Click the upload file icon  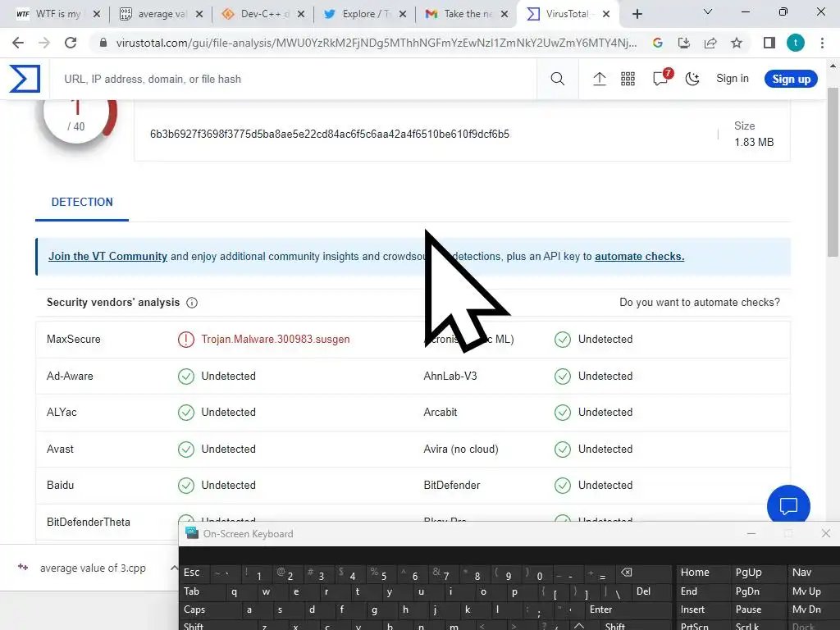click(x=600, y=79)
